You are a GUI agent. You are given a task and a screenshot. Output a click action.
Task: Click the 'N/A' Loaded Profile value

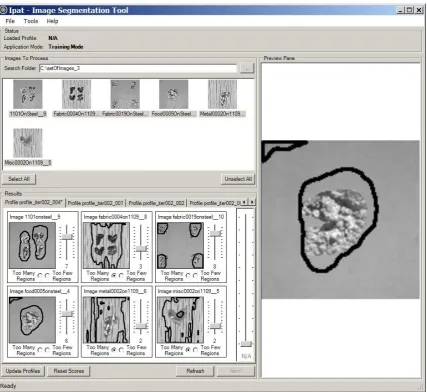[x=53, y=38]
